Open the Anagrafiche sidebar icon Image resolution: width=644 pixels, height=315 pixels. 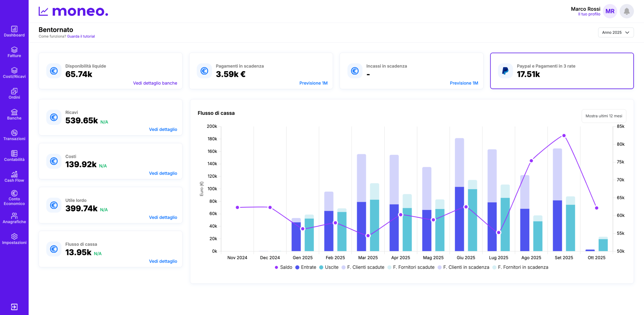[x=14, y=216]
